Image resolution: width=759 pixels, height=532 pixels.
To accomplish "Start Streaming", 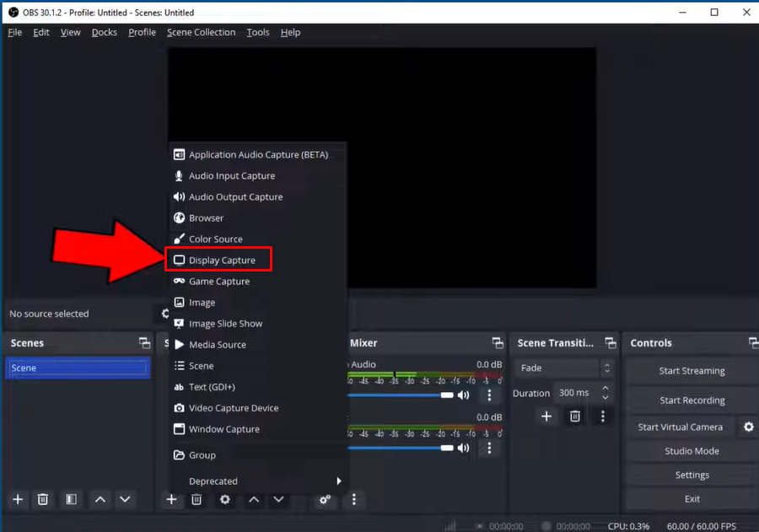I will click(x=691, y=370).
